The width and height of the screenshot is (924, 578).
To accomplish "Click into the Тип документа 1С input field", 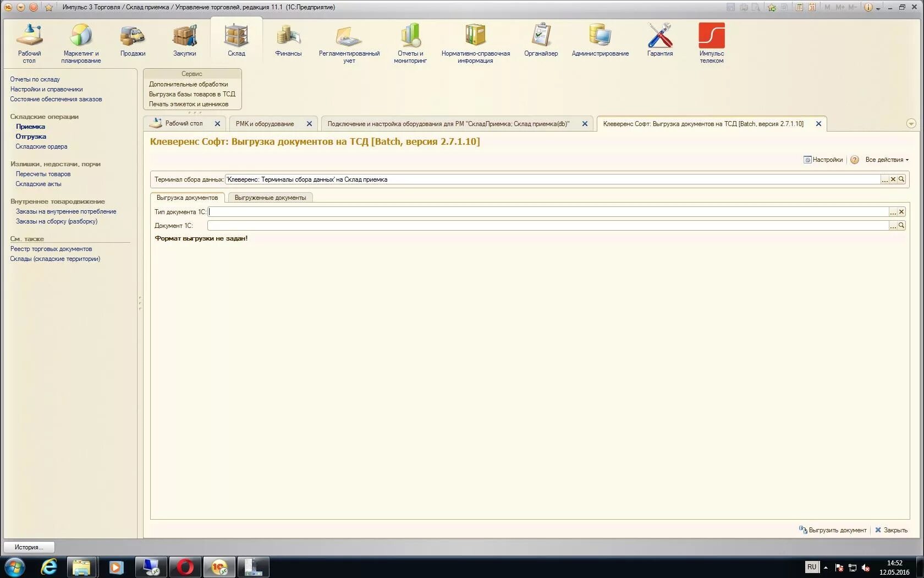I will coord(548,212).
